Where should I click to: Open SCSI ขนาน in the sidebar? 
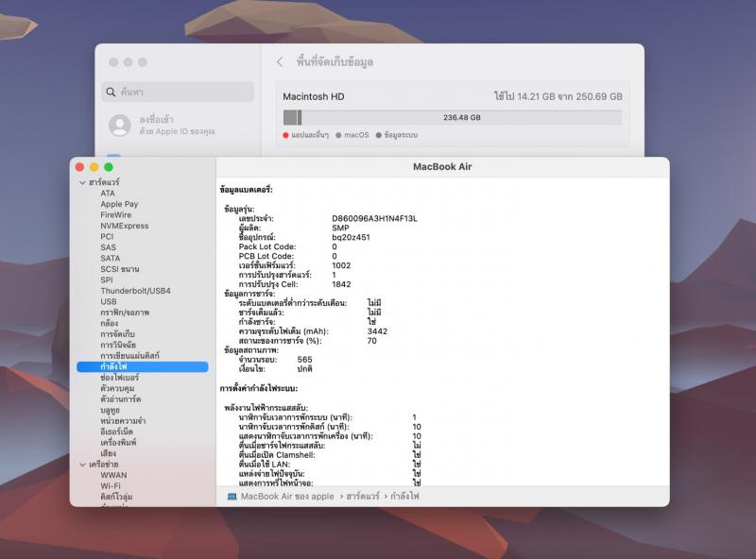click(120, 269)
